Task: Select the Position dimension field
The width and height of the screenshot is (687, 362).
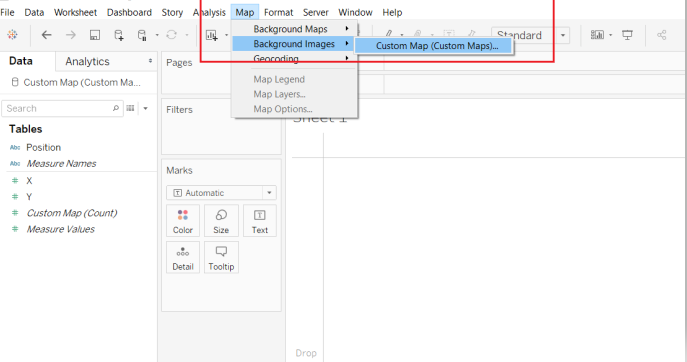Action: pyautogui.click(x=43, y=147)
